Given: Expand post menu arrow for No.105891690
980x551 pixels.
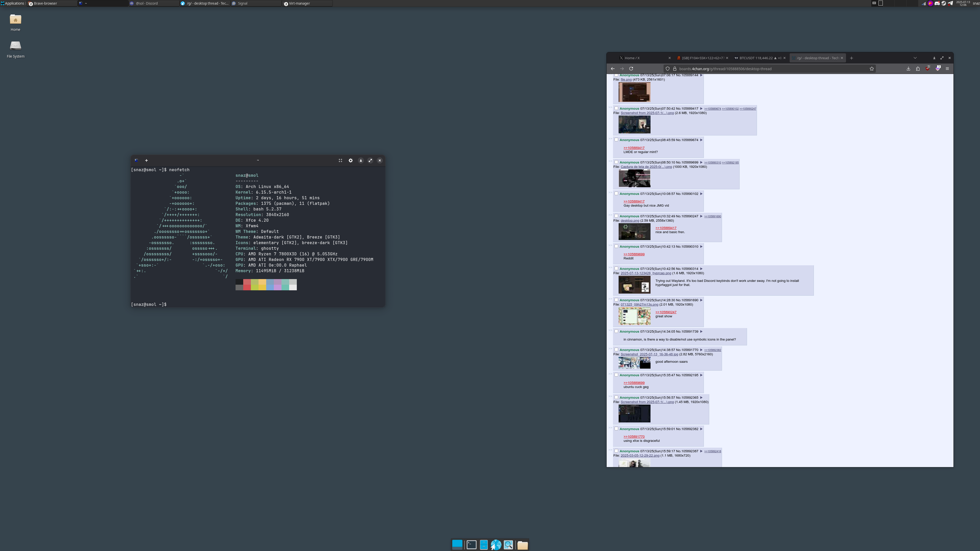Looking at the screenshot, I should coord(701,300).
